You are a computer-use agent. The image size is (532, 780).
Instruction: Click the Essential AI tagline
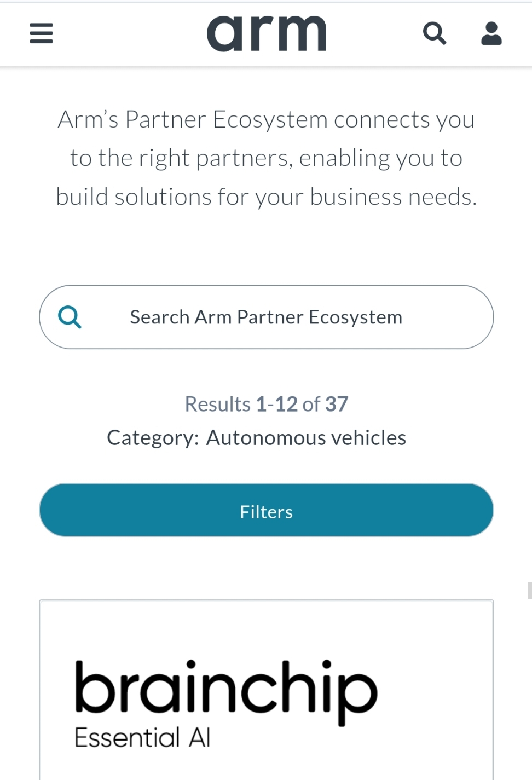142,737
